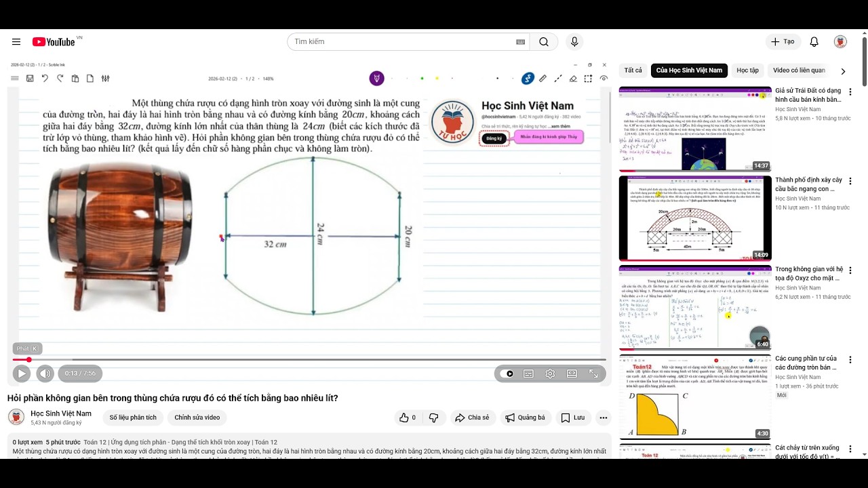Open options for the 'Giả sử Trái Đất' video
Screen dimensions: 868x488
click(x=850, y=91)
